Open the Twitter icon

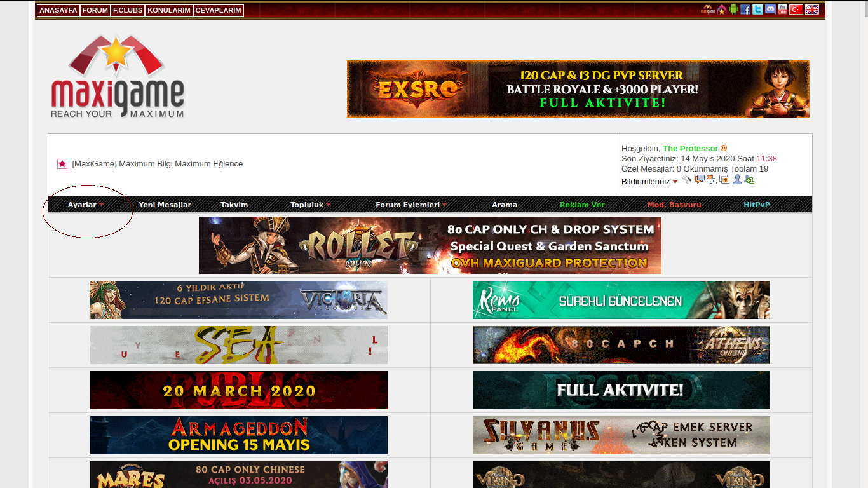point(757,10)
